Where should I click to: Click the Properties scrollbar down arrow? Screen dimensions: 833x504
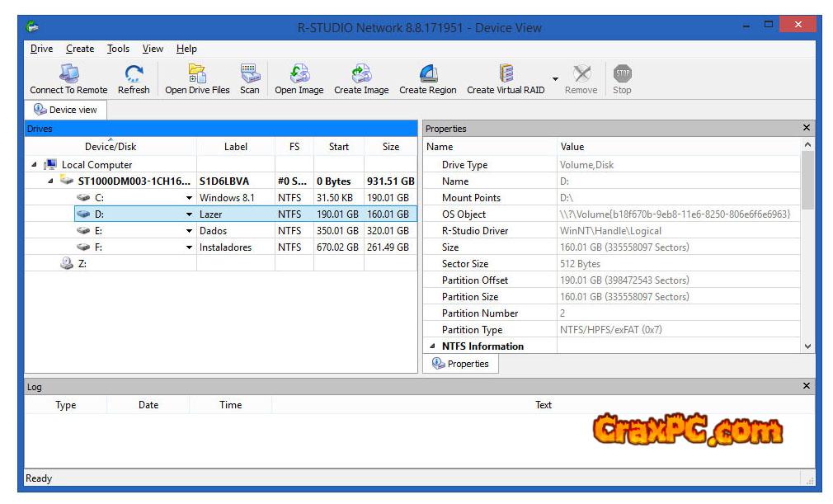tap(807, 346)
